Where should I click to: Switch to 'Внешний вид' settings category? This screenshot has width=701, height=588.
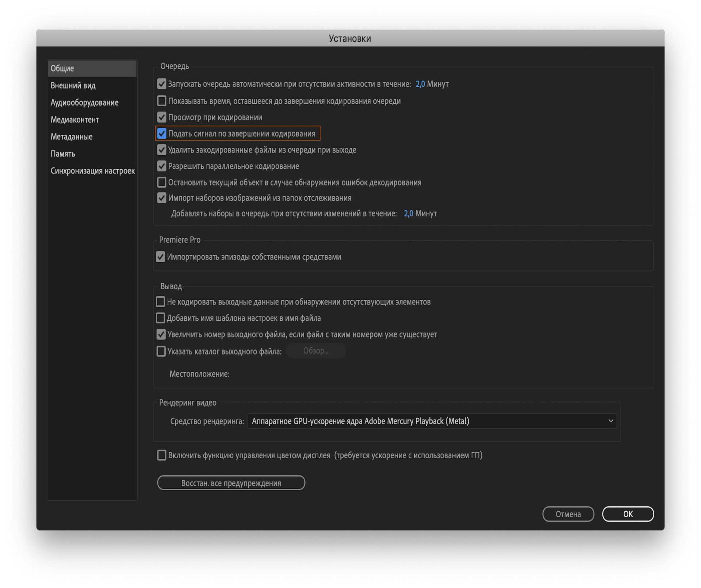(x=73, y=85)
